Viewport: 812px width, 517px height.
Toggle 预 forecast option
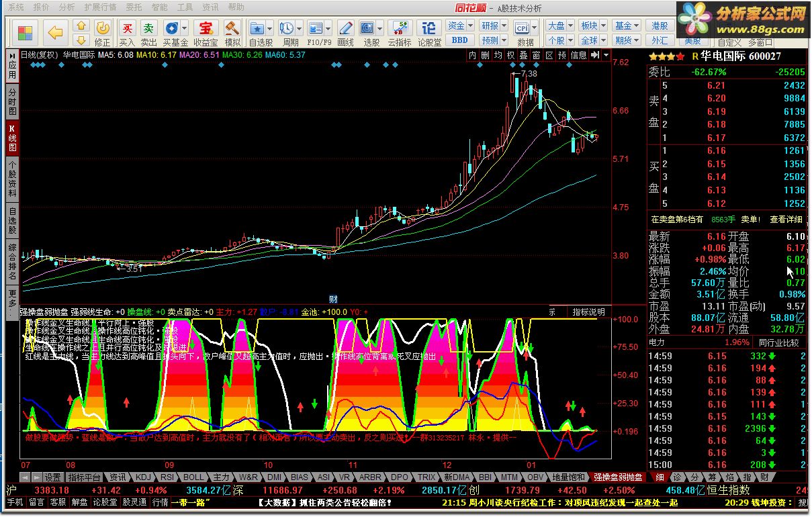click(561, 56)
